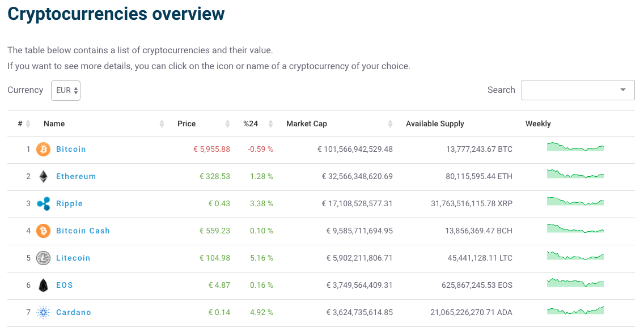Select Bitcoin Cash price € 559.23
This screenshot has width=644, height=332.
(215, 231)
